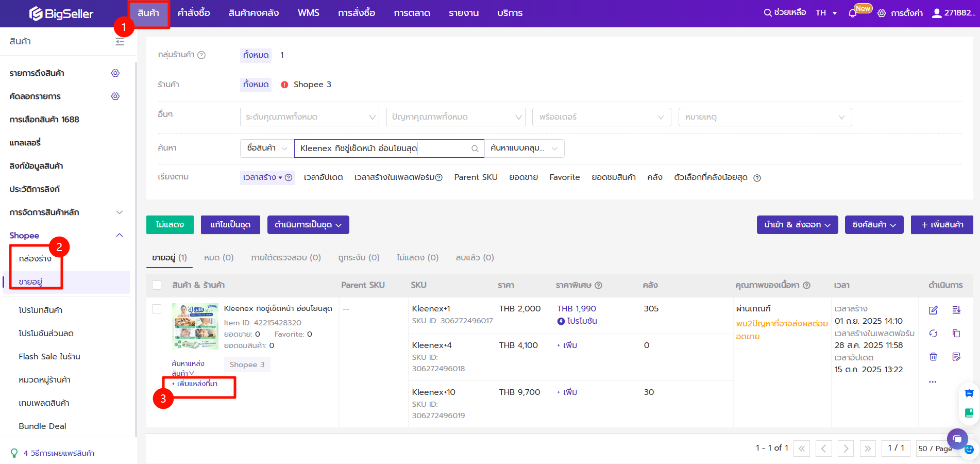Toggle the select-all checkbox in the table header
The image size is (980, 464).
pyautogui.click(x=157, y=285)
